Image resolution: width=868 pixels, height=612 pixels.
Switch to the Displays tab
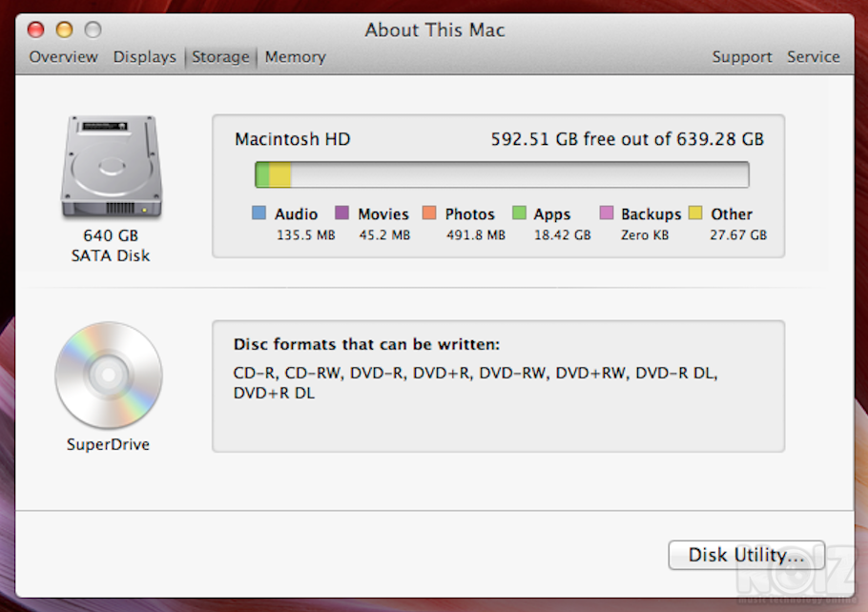tap(144, 57)
